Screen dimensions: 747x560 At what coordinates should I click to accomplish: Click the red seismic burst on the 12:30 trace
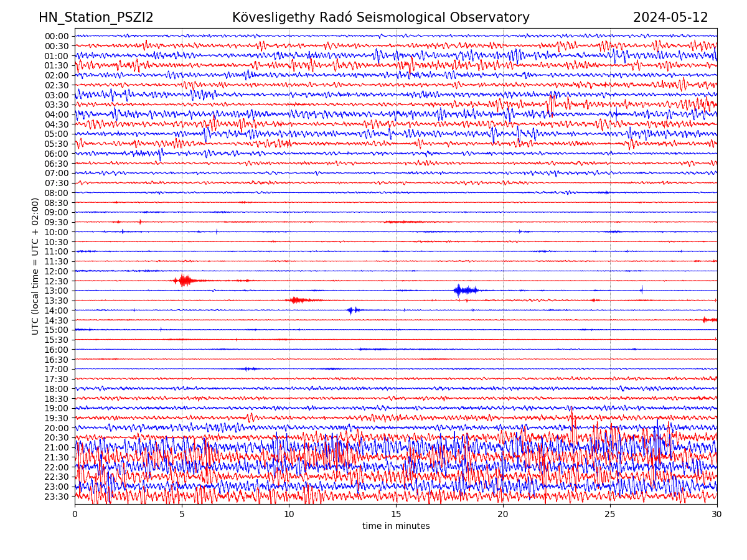[184, 281]
